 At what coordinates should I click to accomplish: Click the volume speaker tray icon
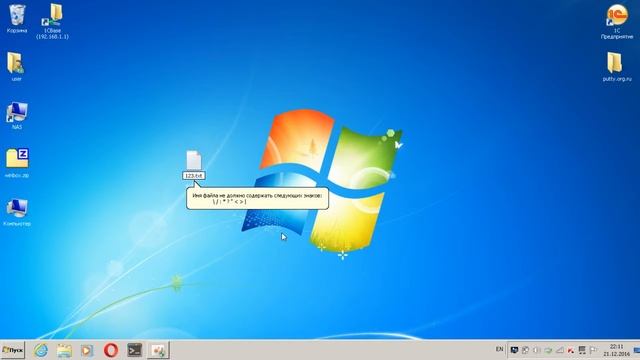[537, 350]
